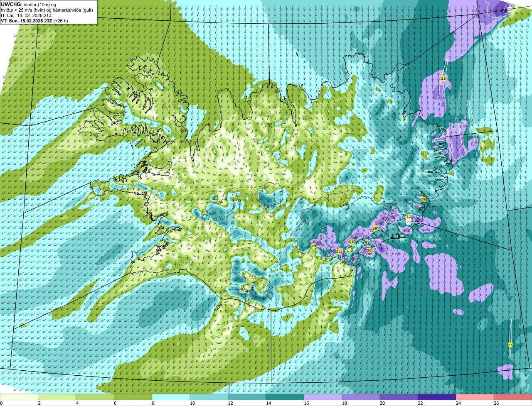Click the 8–10 m/s pale cyan legend swatch

point(171,397)
